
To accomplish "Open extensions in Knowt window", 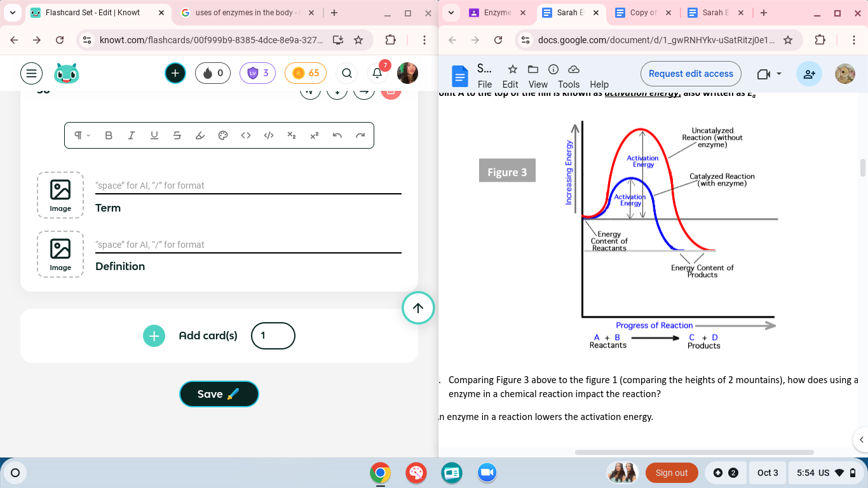I will click(391, 40).
